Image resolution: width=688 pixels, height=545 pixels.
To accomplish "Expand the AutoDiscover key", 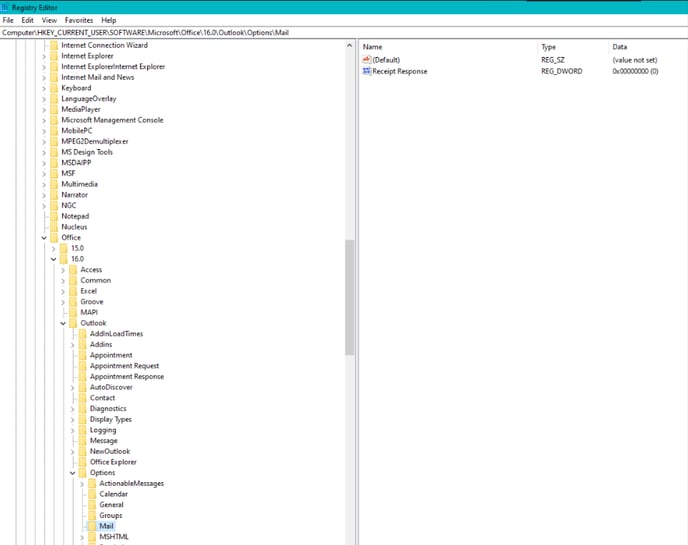I will pos(72,388).
